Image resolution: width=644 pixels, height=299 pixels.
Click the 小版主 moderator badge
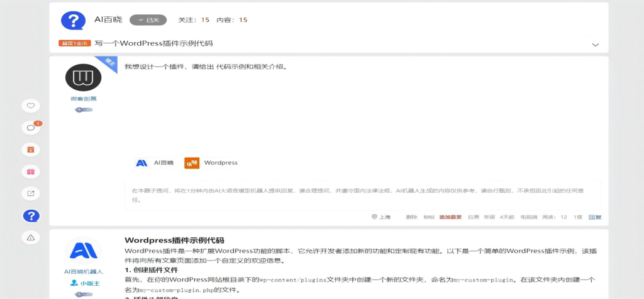click(x=85, y=283)
